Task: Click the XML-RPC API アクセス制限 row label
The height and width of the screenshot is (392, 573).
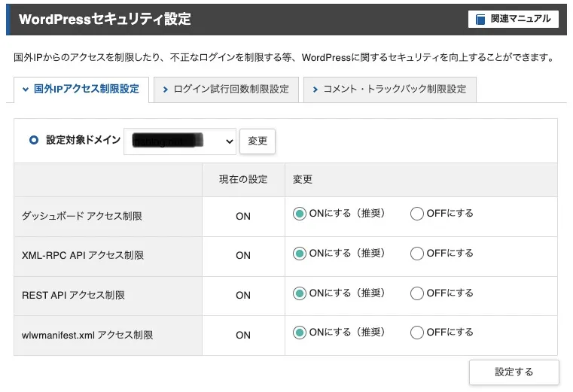Action: click(83, 255)
